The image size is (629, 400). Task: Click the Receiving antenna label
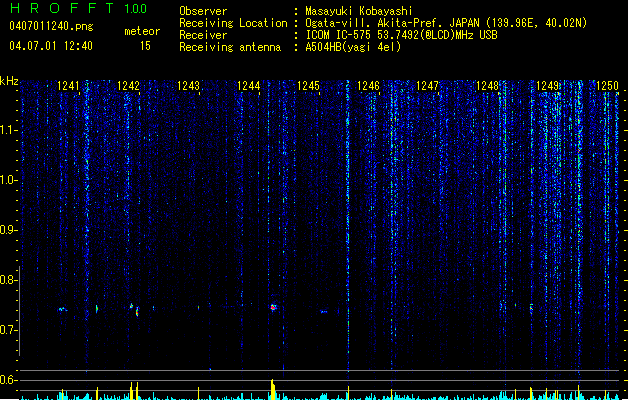click(230, 47)
